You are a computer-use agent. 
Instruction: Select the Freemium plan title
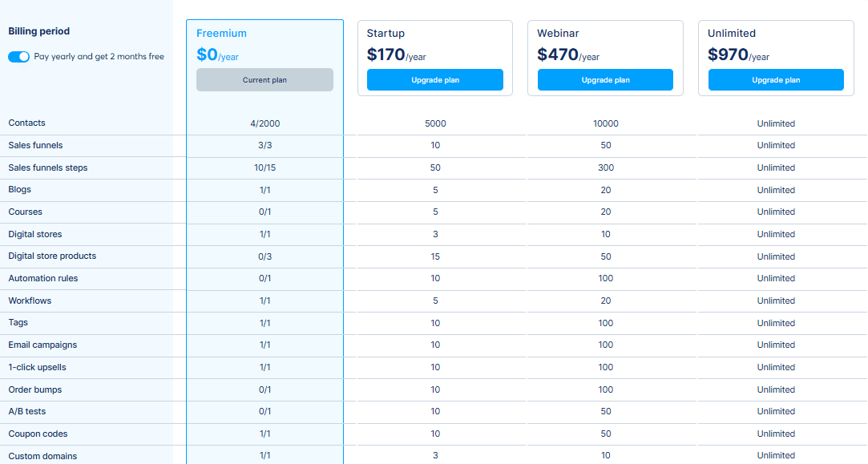[x=221, y=34]
